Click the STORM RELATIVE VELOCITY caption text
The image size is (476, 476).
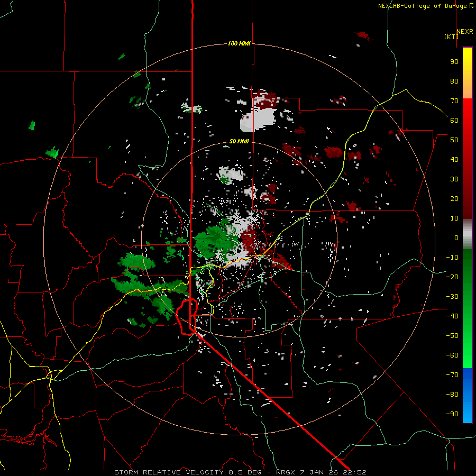point(169,472)
